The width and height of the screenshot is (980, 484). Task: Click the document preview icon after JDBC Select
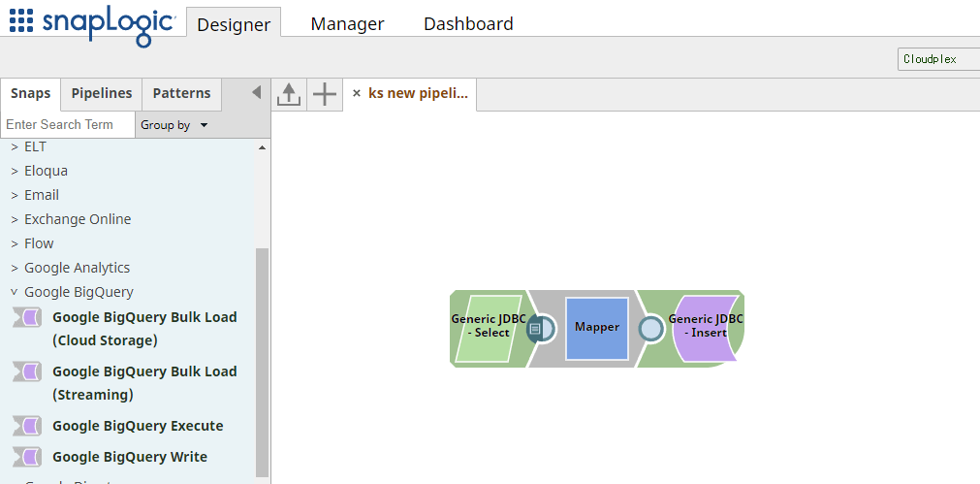pos(535,329)
